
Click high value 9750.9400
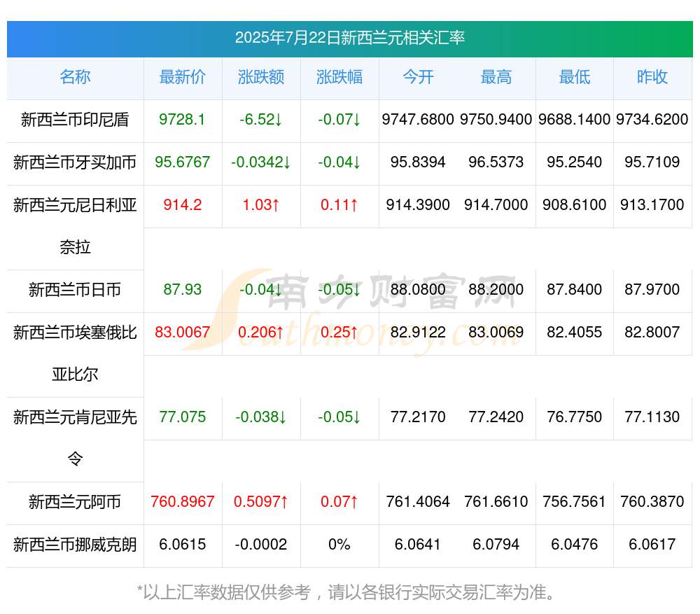pyautogui.click(x=496, y=119)
